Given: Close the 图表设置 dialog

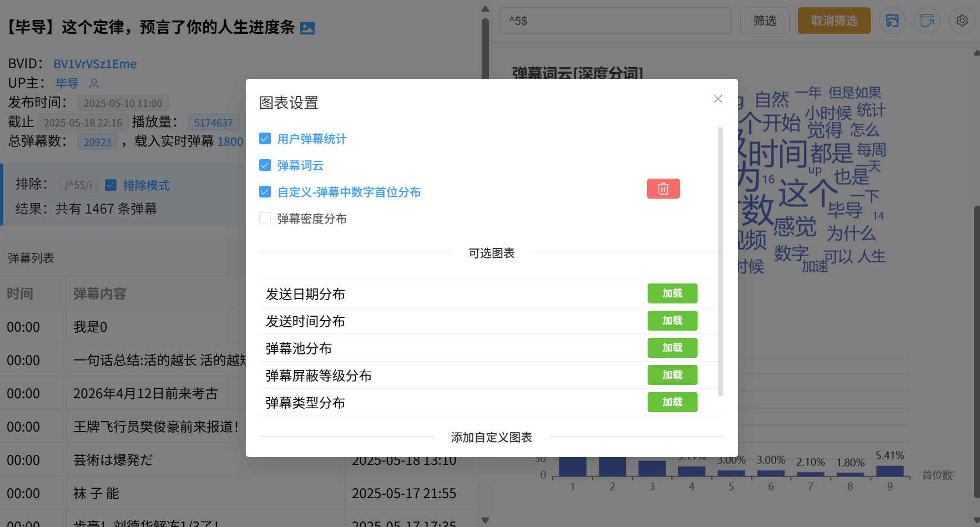Looking at the screenshot, I should pos(718,99).
